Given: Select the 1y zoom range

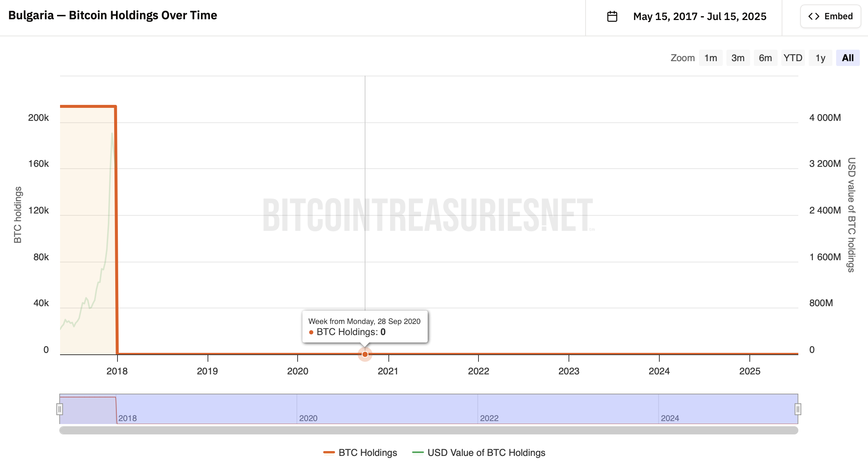Looking at the screenshot, I should click(x=820, y=58).
